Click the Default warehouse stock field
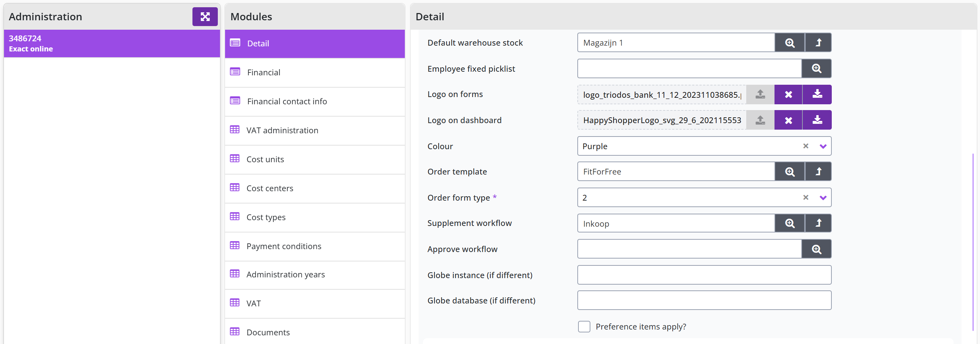 pyautogui.click(x=676, y=43)
